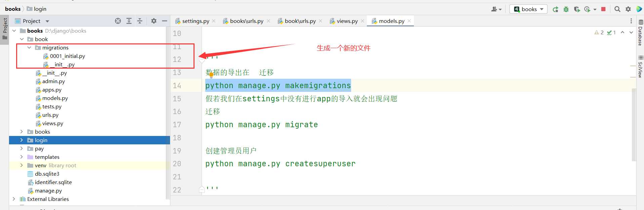Click the typo check count indicator
This screenshot has height=210, width=644.
[611, 33]
